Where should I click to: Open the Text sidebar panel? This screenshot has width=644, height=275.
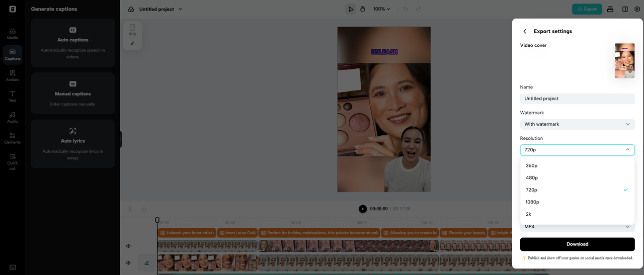coord(13,97)
